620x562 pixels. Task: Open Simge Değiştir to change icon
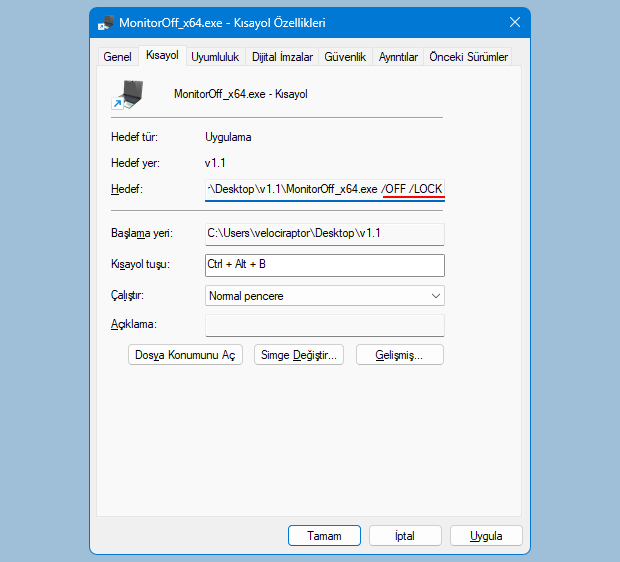pyautogui.click(x=298, y=355)
